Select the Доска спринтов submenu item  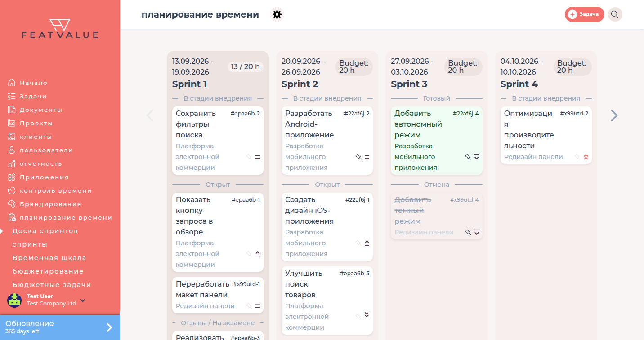tap(45, 231)
